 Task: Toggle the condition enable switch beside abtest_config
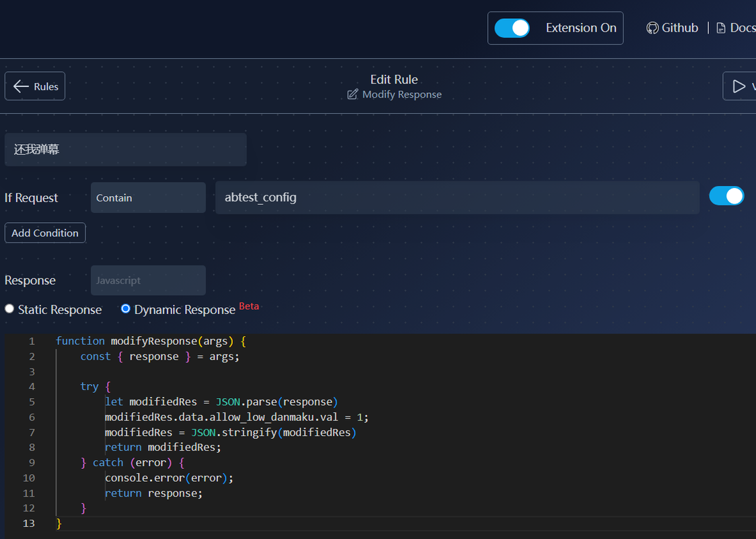pyautogui.click(x=726, y=196)
